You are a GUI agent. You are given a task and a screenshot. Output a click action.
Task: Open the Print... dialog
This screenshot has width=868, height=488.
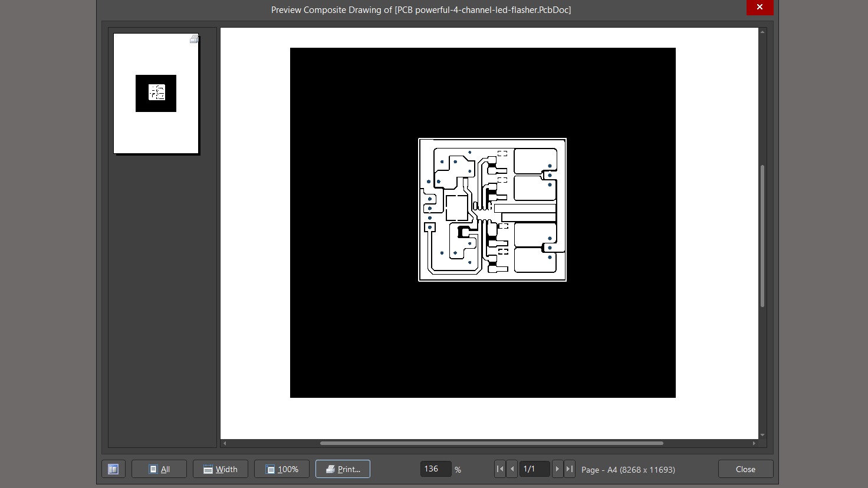tap(343, 469)
